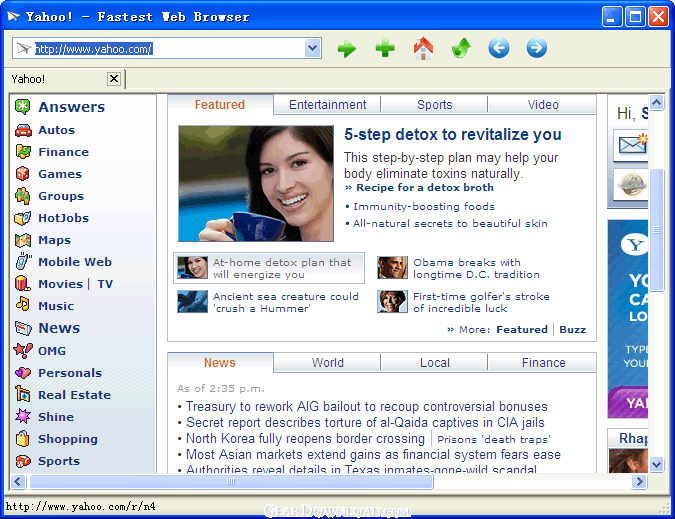Image resolution: width=675 pixels, height=519 pixels.
Task: Click the sea creature story thumbnail
Action: tap(192, 301)
